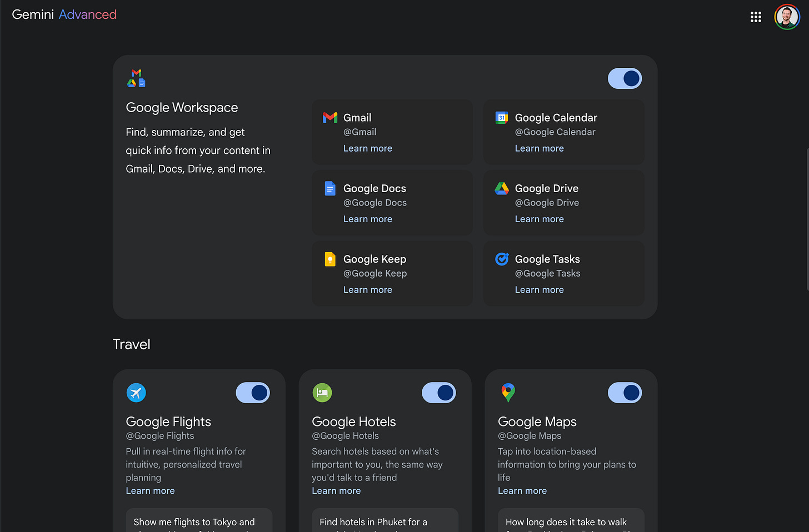Toggle the Google Maps extension switch

click(625, 393)
